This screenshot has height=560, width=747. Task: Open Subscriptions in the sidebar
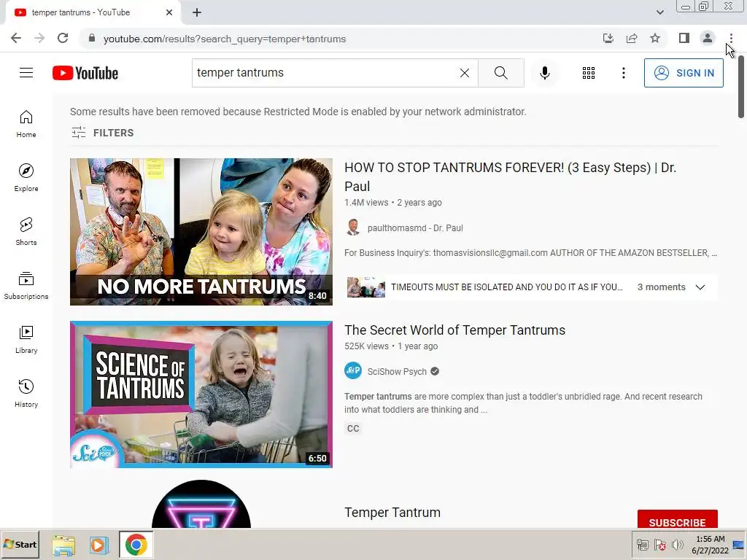pos(26,286)
